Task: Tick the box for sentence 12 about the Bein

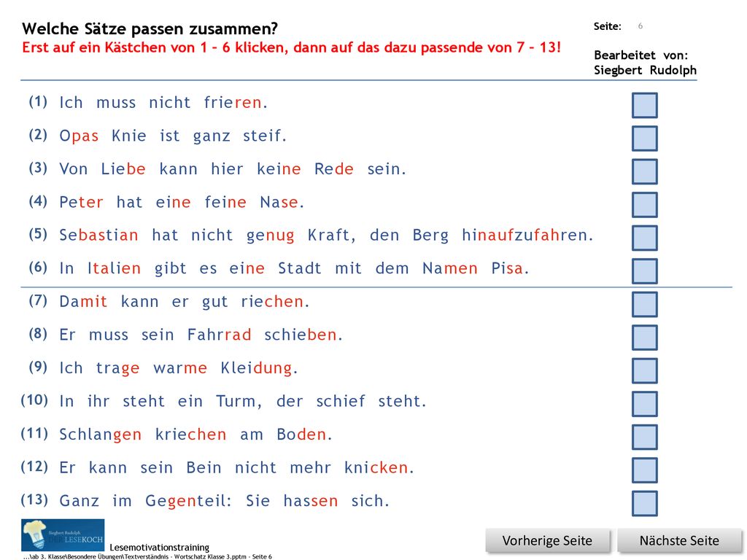Action: pos(645,470)
